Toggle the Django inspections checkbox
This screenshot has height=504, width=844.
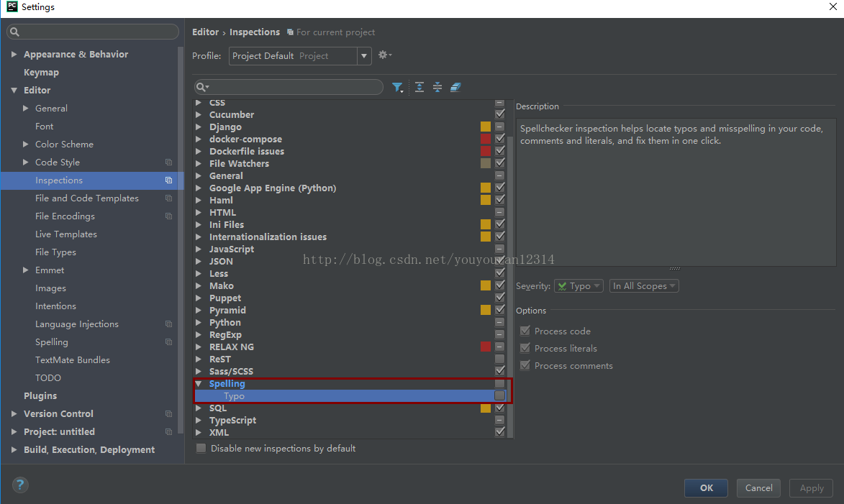[499, 127]
